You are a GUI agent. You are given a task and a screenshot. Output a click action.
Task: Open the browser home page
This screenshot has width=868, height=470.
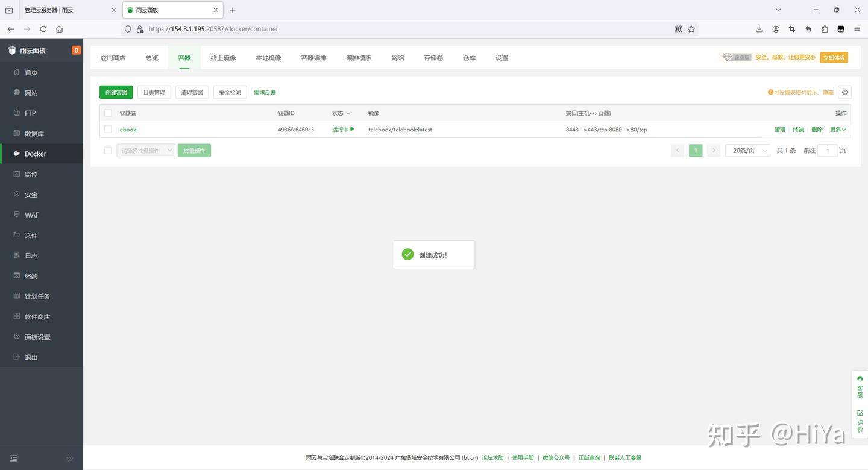(60, 29)
